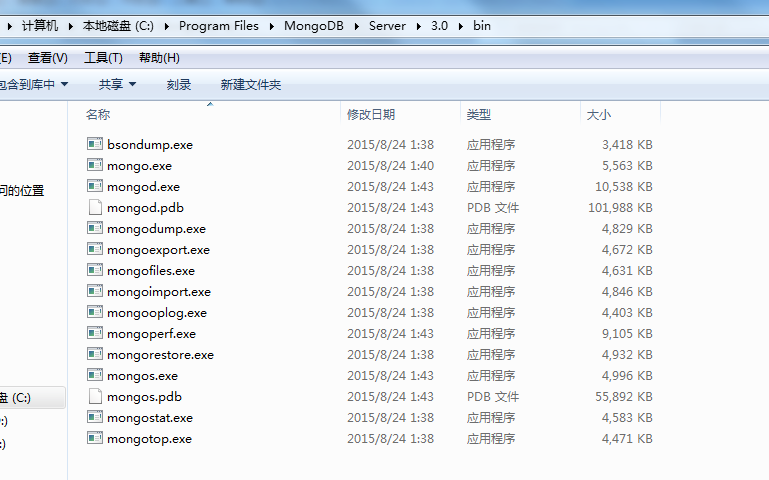Sort by the 修改日期 column header

point(371,115)
